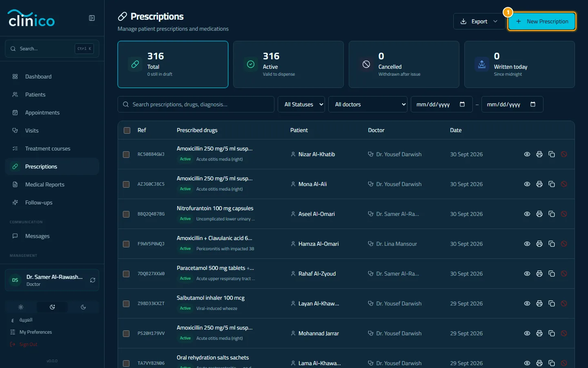This screenshot has height=368, width=588.
Task: Go to Dashboard in the sidebar
Action: 52,76
